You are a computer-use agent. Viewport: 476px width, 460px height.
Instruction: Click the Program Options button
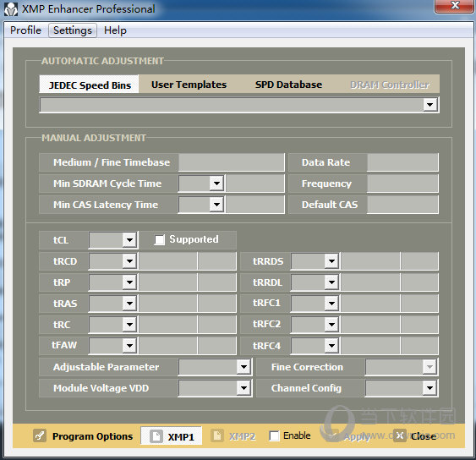pos(83,436)
